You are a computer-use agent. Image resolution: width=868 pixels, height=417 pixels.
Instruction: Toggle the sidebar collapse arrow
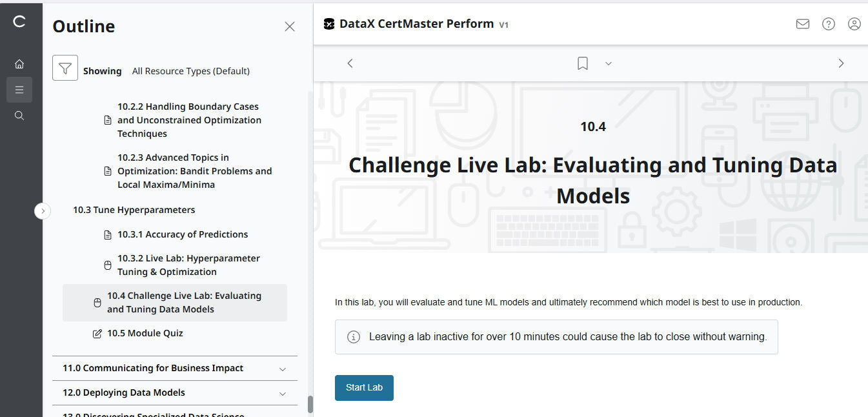tap(43, 210)
